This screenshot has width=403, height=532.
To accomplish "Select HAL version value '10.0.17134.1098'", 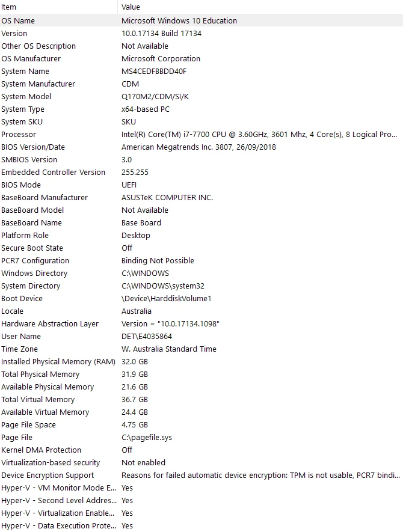I will (170, 323).
